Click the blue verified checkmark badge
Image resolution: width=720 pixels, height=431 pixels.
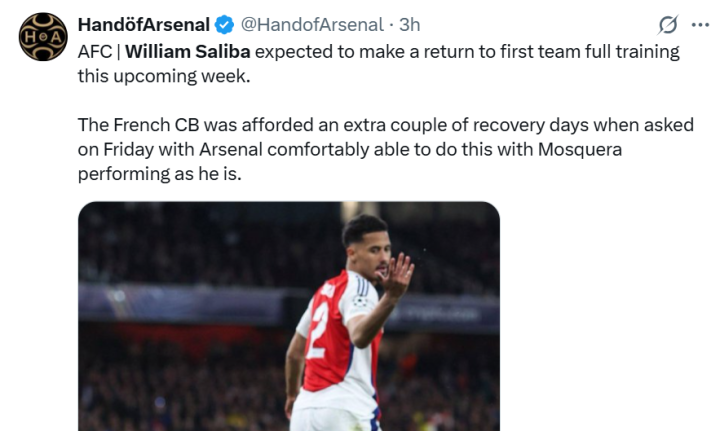coord(226,24)
